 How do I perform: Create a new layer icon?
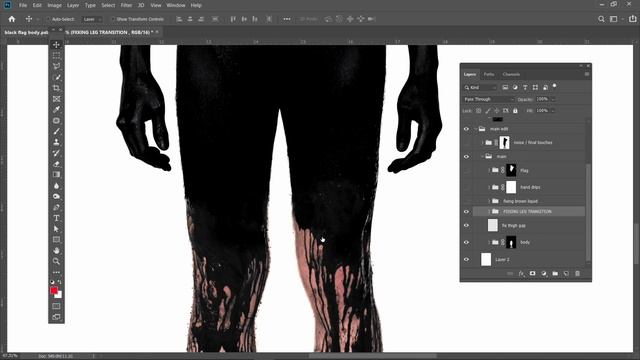pyautogui.click(x=566, y=273)
